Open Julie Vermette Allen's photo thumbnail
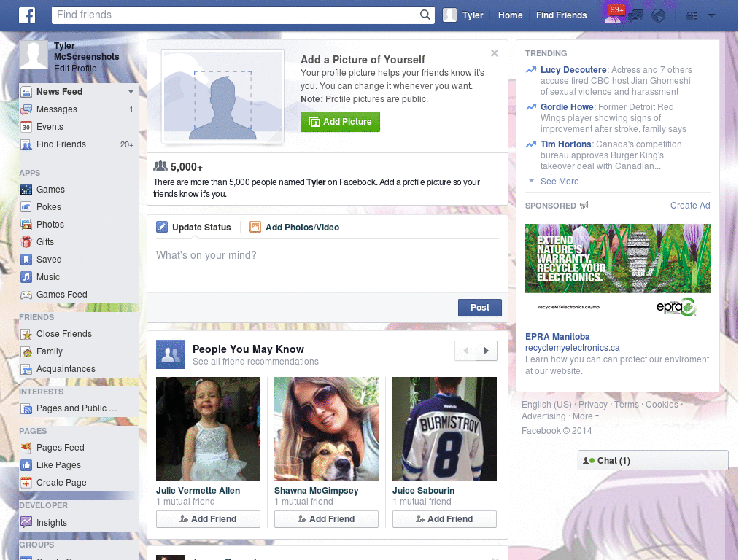The width and height of the screenshot is (747, 560). [x=208, y=429]
